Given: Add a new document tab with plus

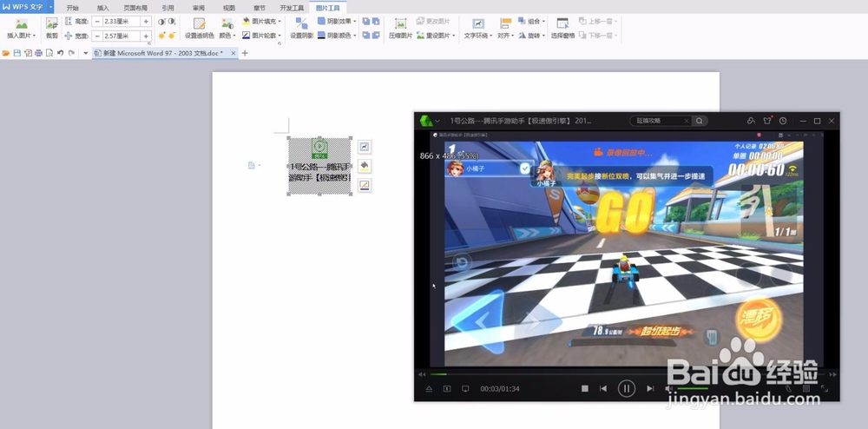Looking at the screenshot, I should click(x=245, y=53).
